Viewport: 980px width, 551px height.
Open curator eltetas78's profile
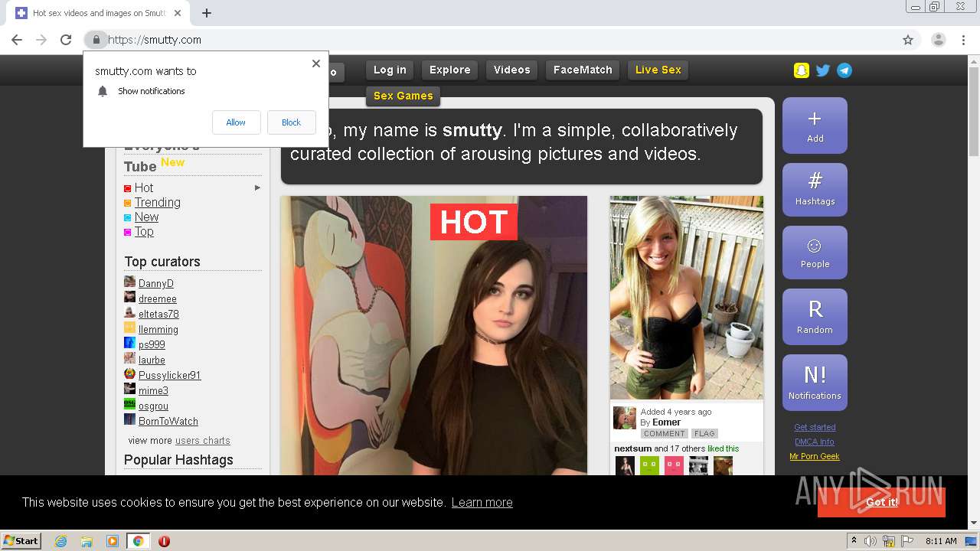pyautogui.click(x=158, y=315)
